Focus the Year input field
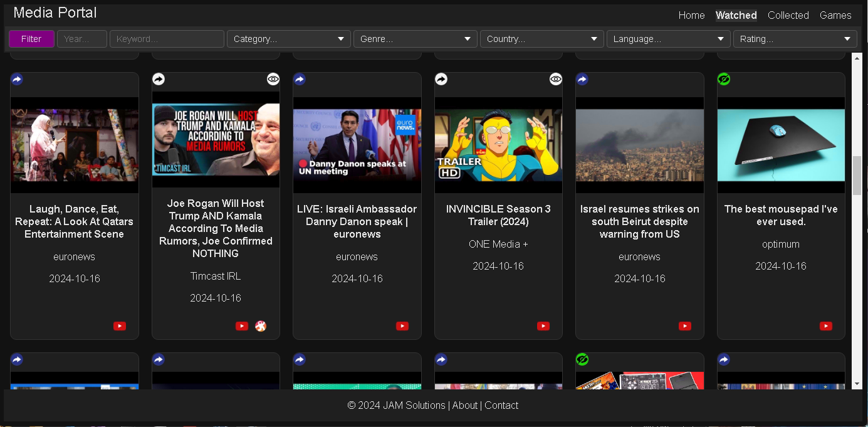868x427 pixels. (x=82, y=39)
